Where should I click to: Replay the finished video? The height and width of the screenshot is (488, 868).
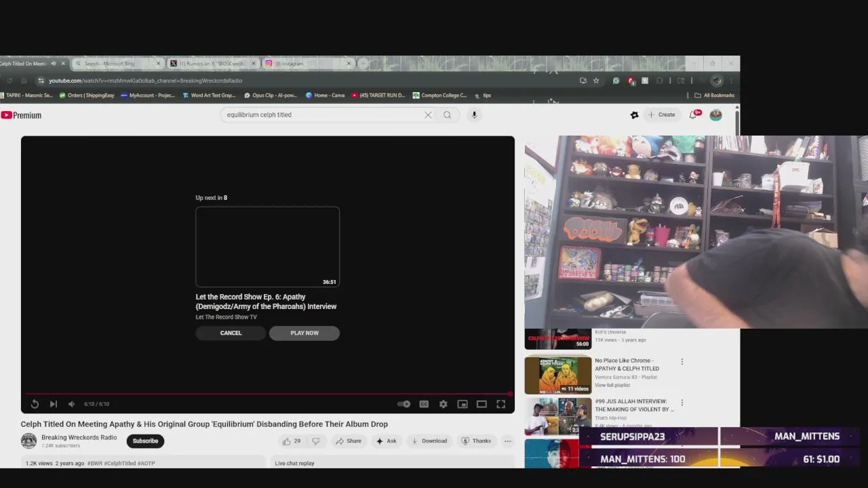click(x=35, y=404)
